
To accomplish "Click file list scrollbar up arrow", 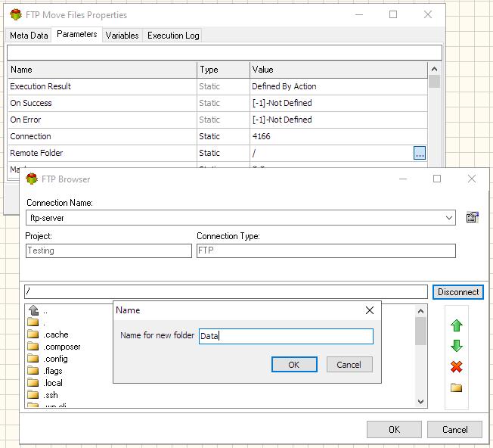I will pyautogui.click(x=420, y=311).
